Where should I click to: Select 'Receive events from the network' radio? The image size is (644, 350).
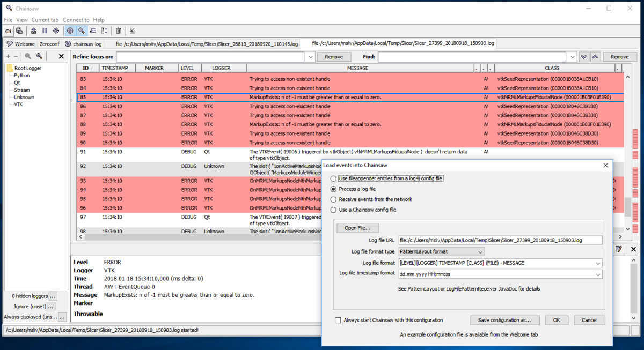[x=334, y=199]
